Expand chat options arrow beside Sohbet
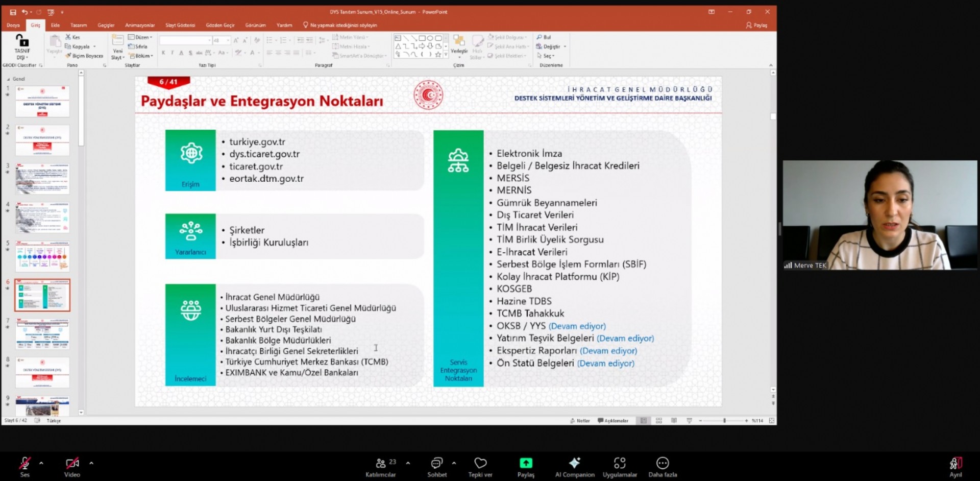The image size is (980, 481). (x=454, y=463)
